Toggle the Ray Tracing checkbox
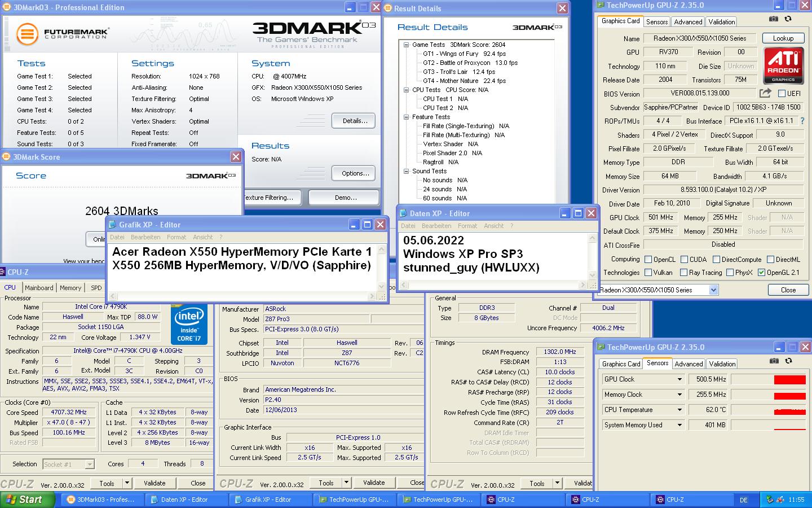The image size is (812, 508). tap(683, 273)
